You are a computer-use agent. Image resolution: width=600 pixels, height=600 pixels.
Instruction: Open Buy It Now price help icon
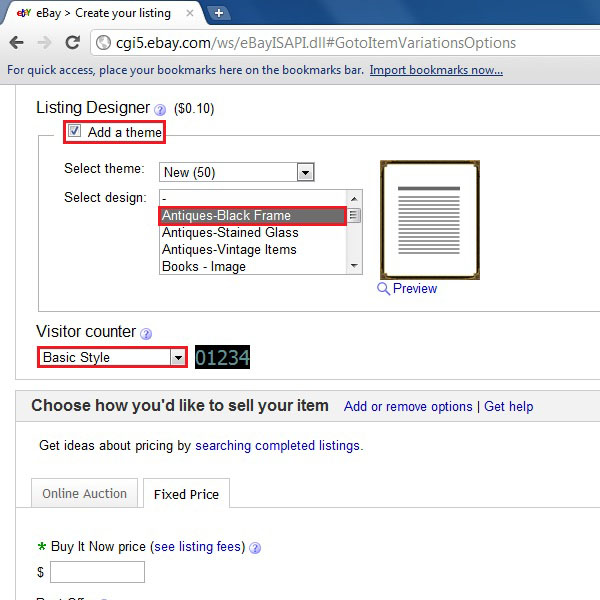255,548
